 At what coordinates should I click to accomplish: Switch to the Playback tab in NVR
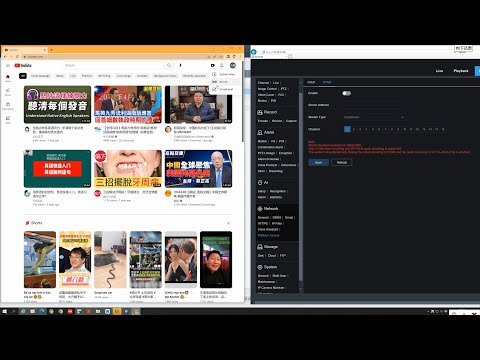tap(461, 71)
